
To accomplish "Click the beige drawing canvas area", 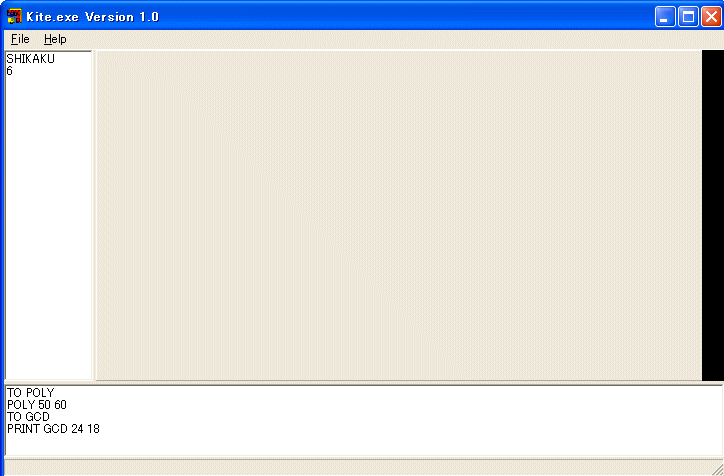I will [x=398, y=216].
